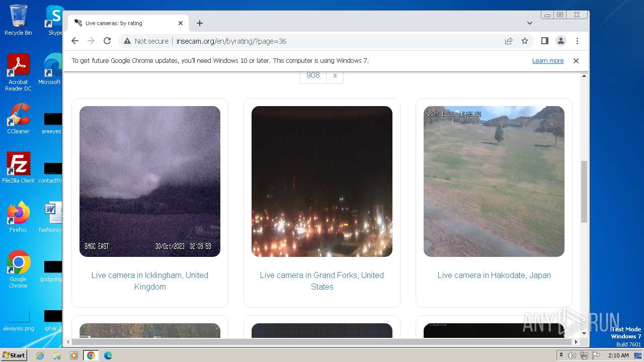Go to pagination page 908

pyautogui.click(x=313, y=75)
